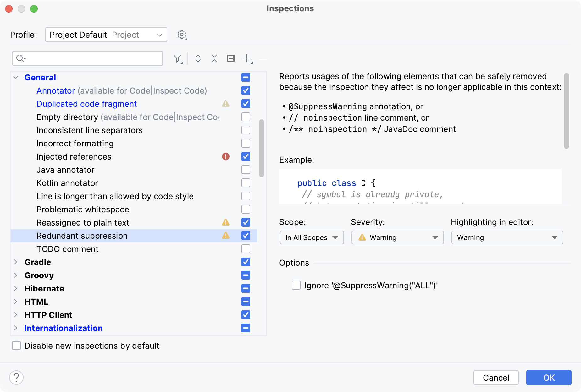Select the Injected references inspection
The height and width of the screenshot is (392, 581).
[74, 156]
